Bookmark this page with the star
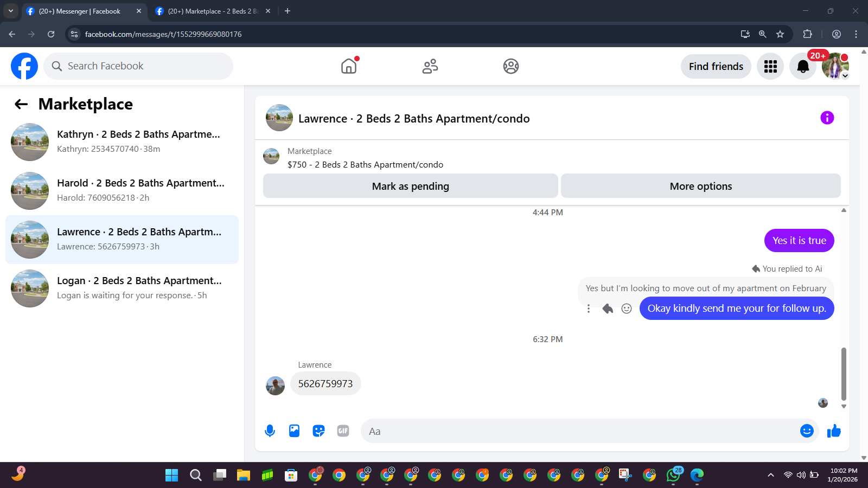 coord(780,34)
